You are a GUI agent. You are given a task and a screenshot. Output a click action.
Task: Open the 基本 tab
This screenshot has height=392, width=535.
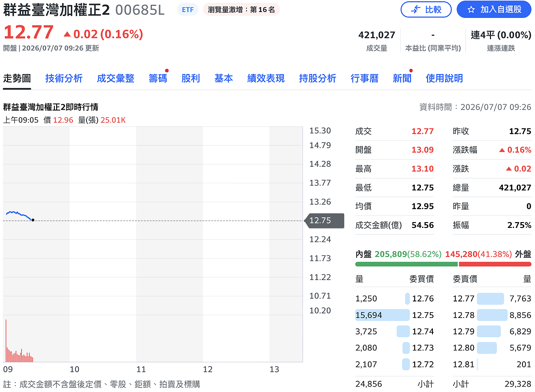coord(224,78)
